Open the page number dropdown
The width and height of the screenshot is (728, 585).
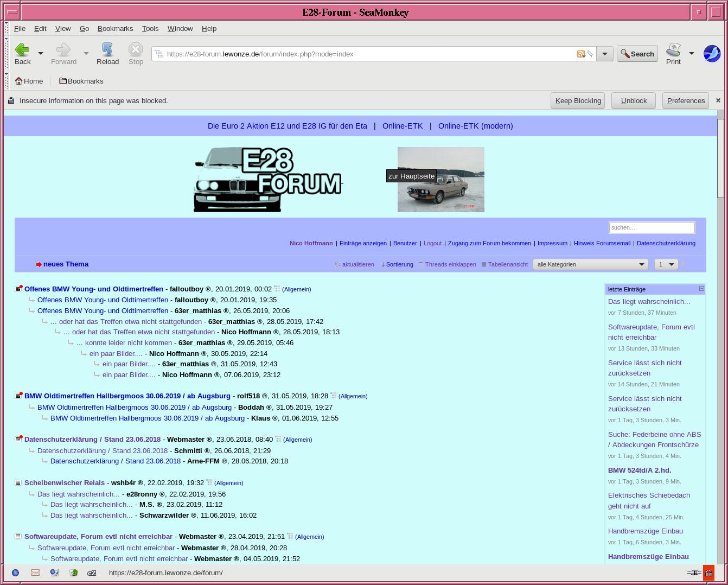[x=666, y=264]
